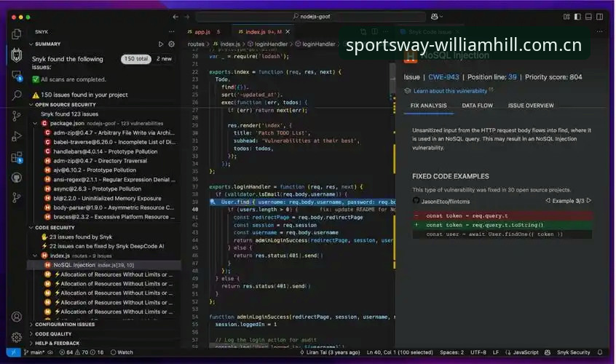
Task: Open the Copilot chat icon in title bar
Action: (436, 17)
